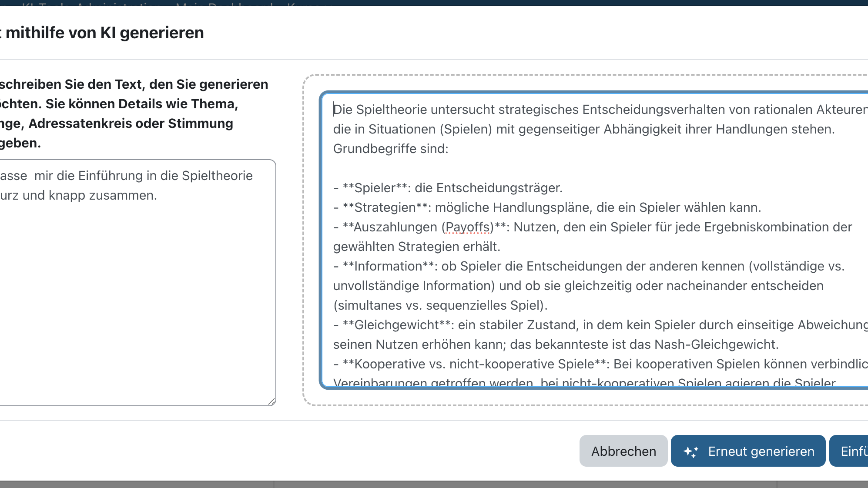Click the '**Gleichgewicht**' bullet in generated text
Viewport: 868px width, 488px height.
396,325
